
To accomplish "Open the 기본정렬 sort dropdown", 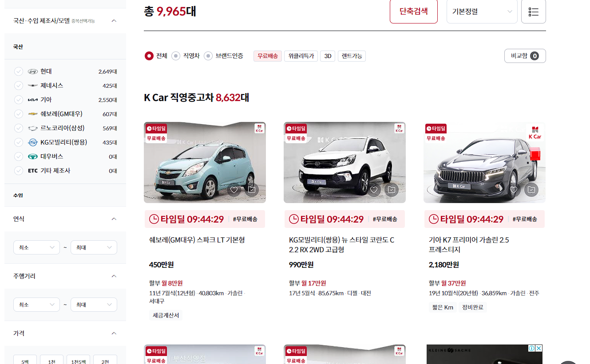I will pyautogui.click(x=482, y=11).
